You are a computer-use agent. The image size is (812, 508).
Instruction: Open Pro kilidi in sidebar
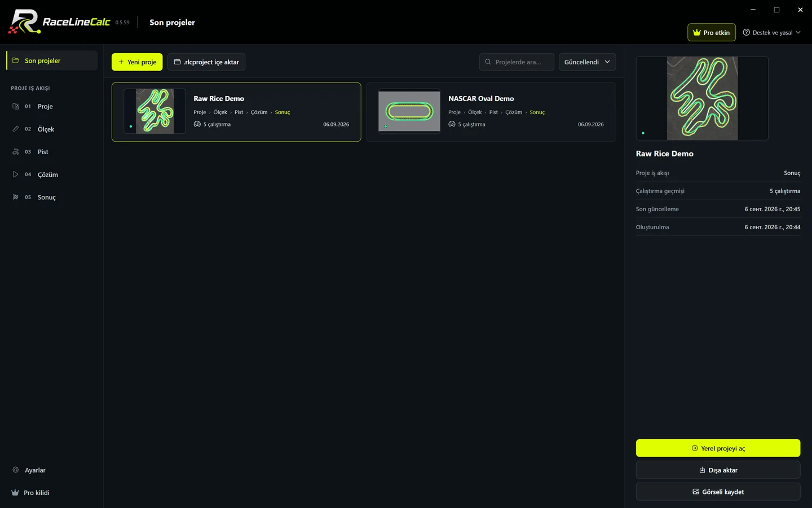(x=52, y=493)
